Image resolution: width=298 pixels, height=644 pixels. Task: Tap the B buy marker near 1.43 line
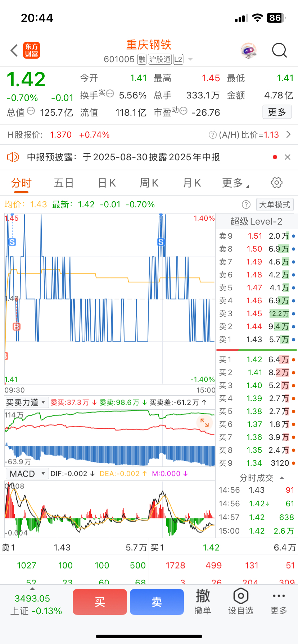(17, 327)
